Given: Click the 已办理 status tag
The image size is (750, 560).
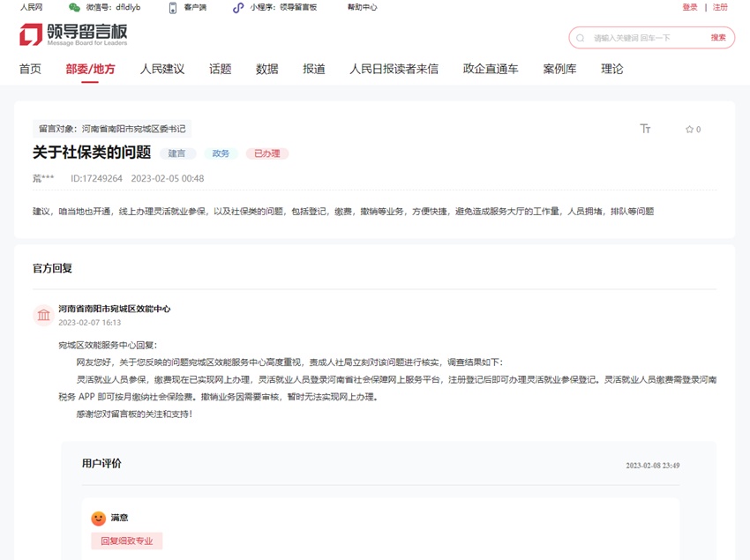Looking at the screenshot, I should tap(266, 153).
